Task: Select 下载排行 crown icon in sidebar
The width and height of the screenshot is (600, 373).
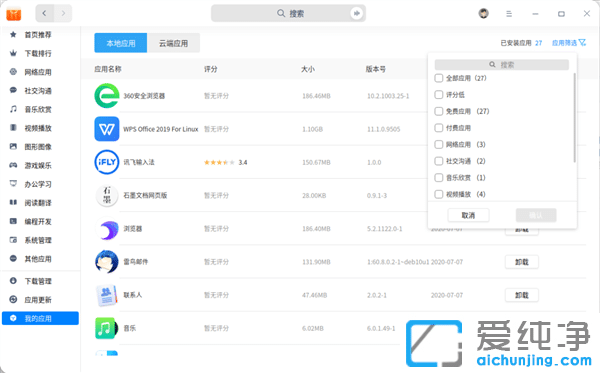Action: pyautogui.click(x=13, y=53)
